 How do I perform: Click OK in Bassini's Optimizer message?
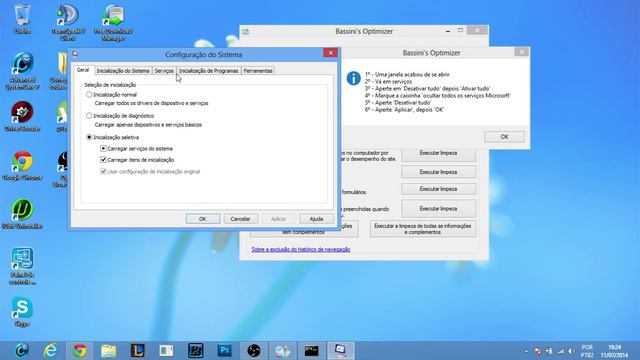(x=504, y=137)
